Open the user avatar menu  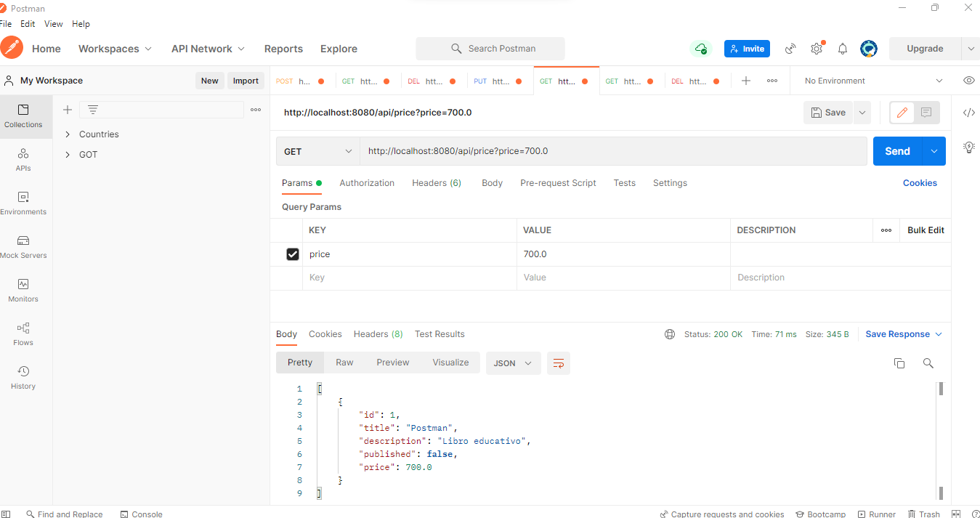click(x=869, y=49)
